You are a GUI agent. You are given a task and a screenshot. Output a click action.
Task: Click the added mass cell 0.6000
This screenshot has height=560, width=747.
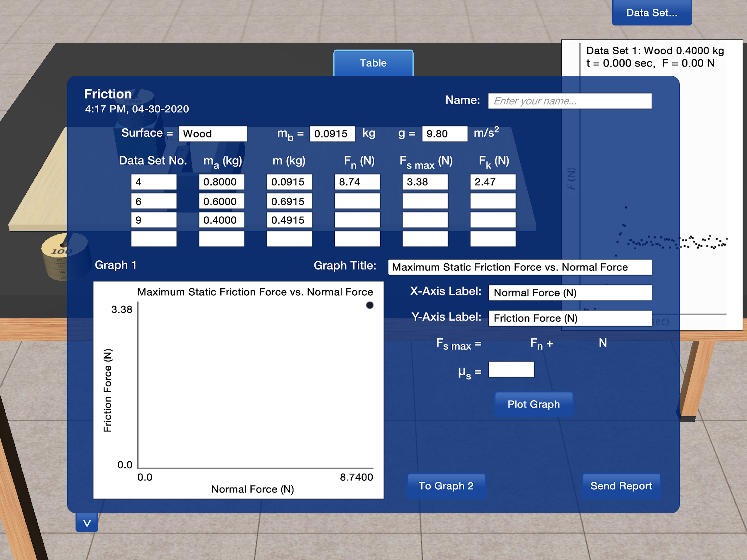(x=221, y=201)
